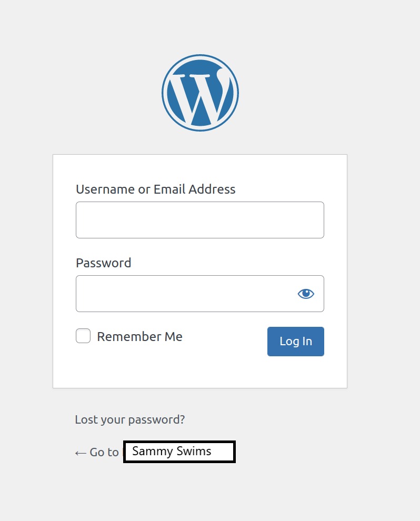Click the back arrow before Go to

point(80,452)
